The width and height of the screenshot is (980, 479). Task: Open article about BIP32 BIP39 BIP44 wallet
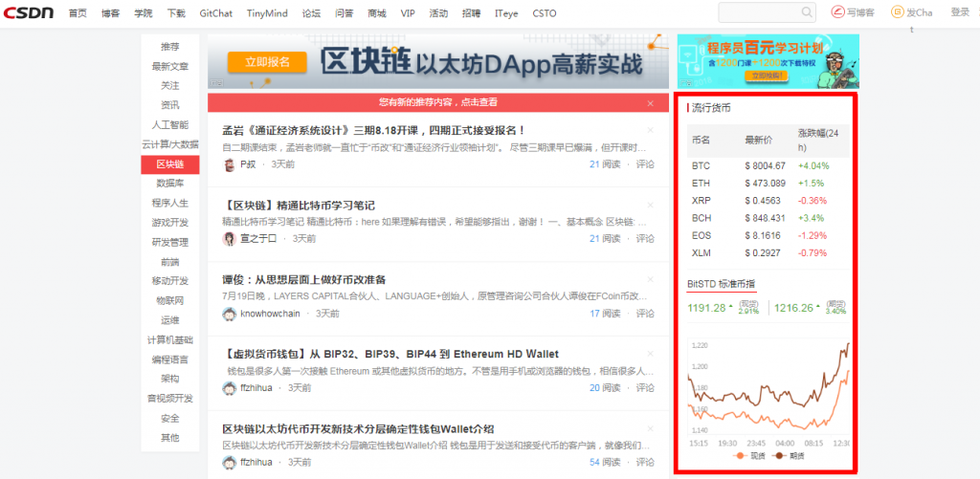(390, 354)
